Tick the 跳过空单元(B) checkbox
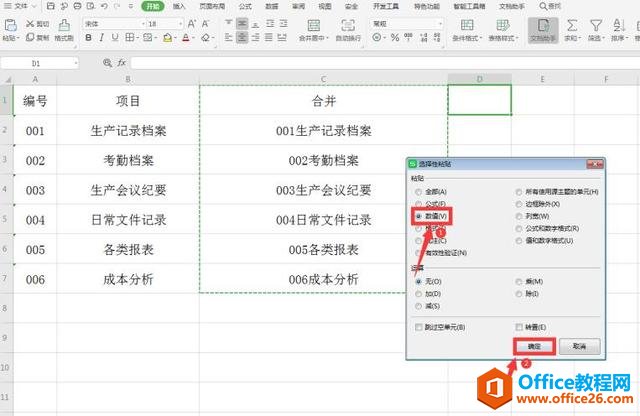 coord(418,327)
